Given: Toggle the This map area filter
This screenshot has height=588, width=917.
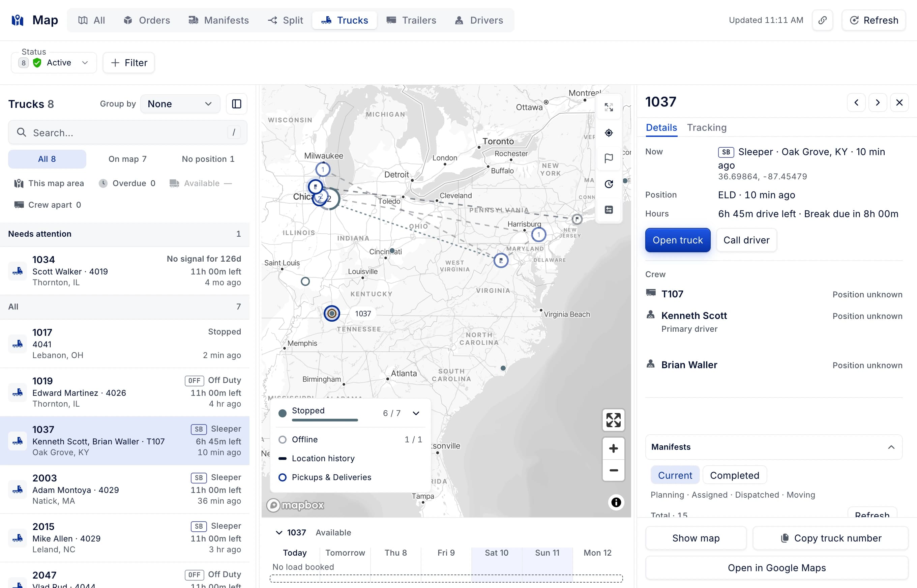Looking at the screenshot, I should (x=49, y=183).
